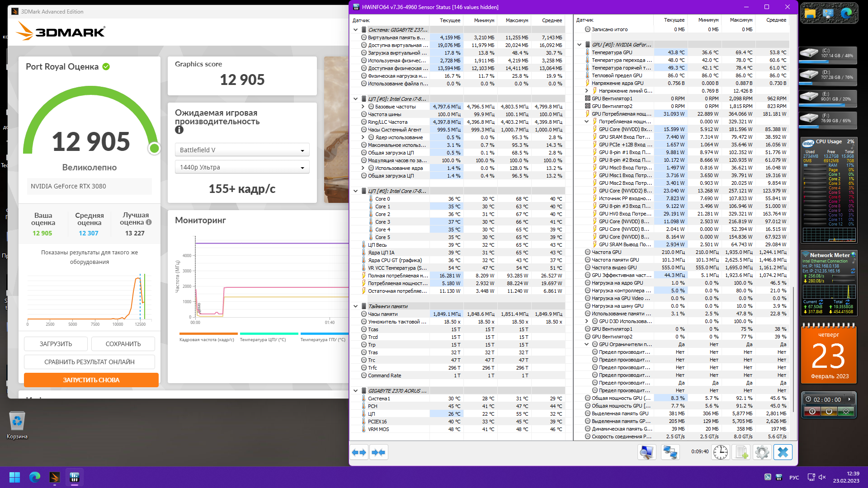The width and height of the screenshot is (868, 488).
Task: Open the network remote monitoring icon
Action: 670,452
